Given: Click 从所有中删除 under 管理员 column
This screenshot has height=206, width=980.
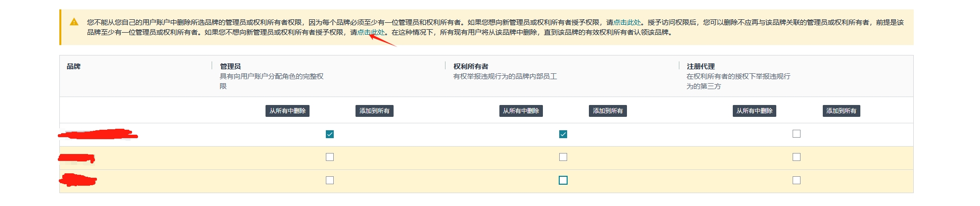Looking at the screenshot, I should click(287, 111).
